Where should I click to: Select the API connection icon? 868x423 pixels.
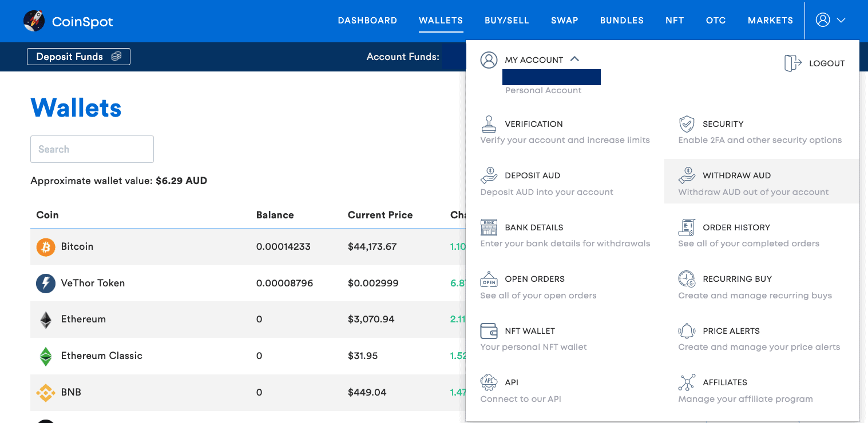[x=489, y=382]
